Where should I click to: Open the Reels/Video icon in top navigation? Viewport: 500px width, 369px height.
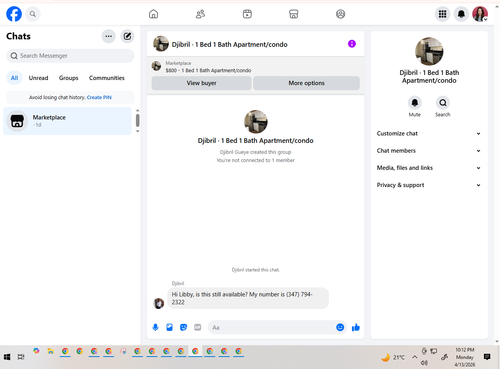pos(247,14)
